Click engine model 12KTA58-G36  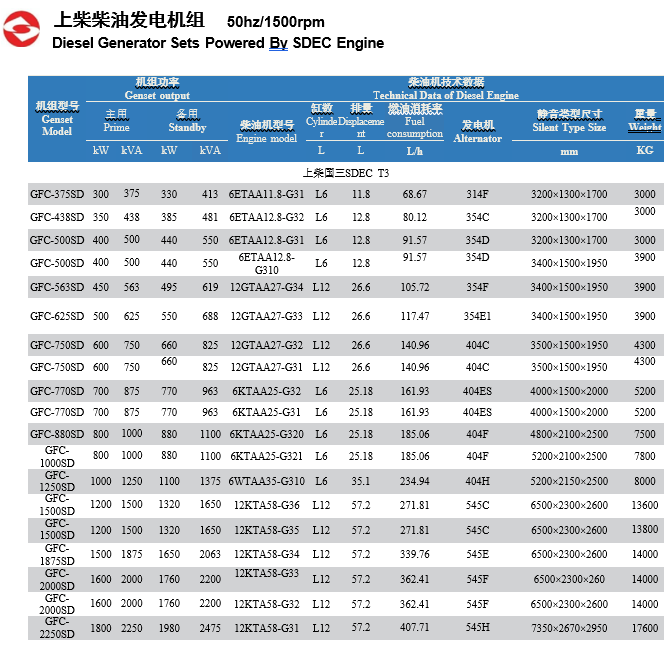pos(267,505)
